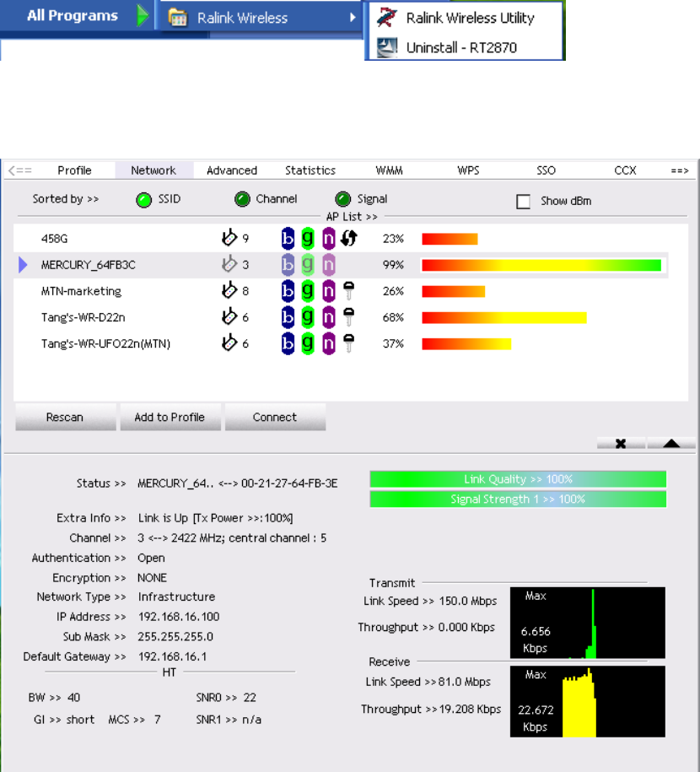Click the green All Programs arrow
The image size is (700, 772).
143,16
